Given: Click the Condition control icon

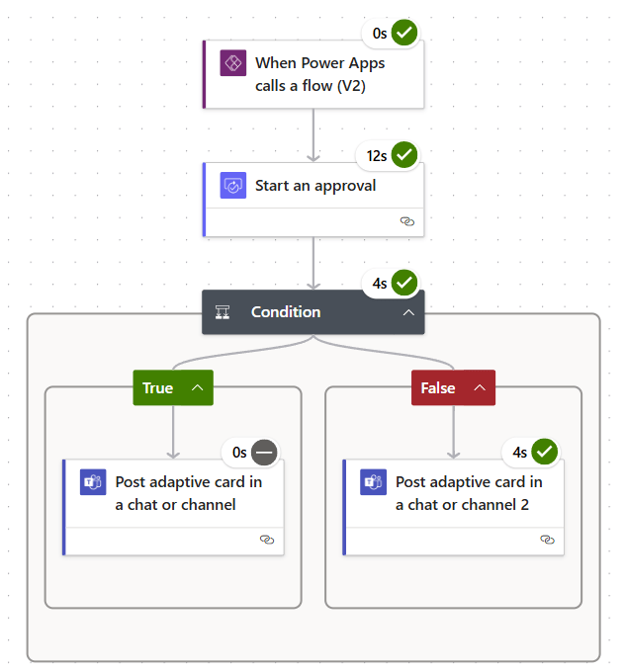Looking at the screenshot, I should 223,312.
